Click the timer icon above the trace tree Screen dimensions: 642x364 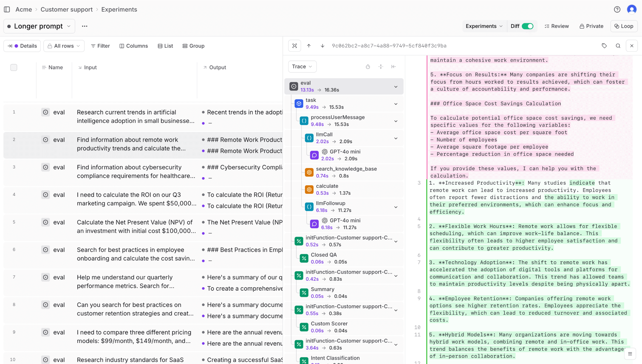368,66
